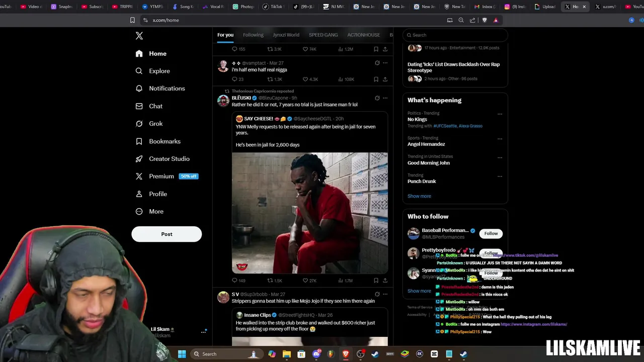Switch to the Jynxzi World tab

pos(286,35)
